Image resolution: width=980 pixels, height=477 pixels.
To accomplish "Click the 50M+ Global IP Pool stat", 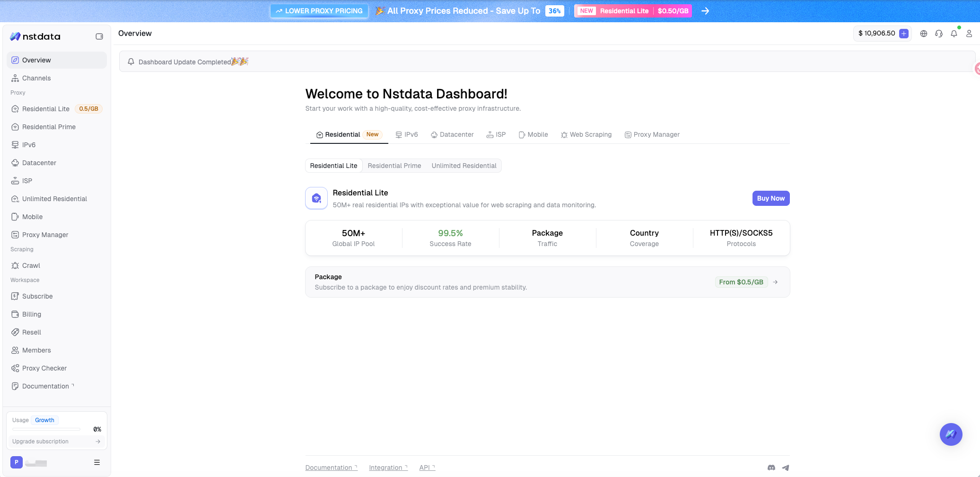I will point(353,238).
